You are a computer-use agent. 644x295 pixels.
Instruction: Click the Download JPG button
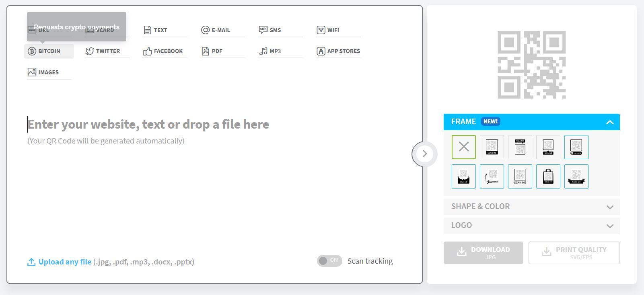click(483, 253)
